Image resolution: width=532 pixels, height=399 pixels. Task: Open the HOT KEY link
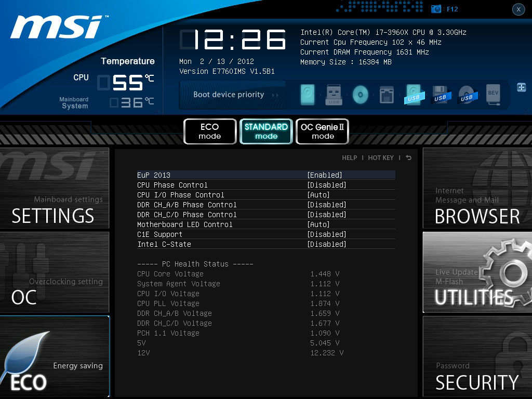click(x=381, y=158)
